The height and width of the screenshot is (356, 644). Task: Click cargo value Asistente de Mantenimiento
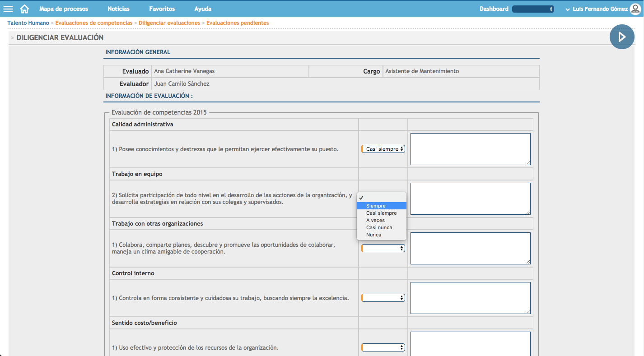click(x=422, y=71)
